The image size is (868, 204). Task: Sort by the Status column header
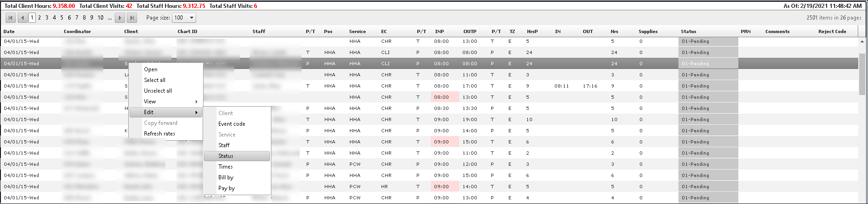(x=688, y=32)
